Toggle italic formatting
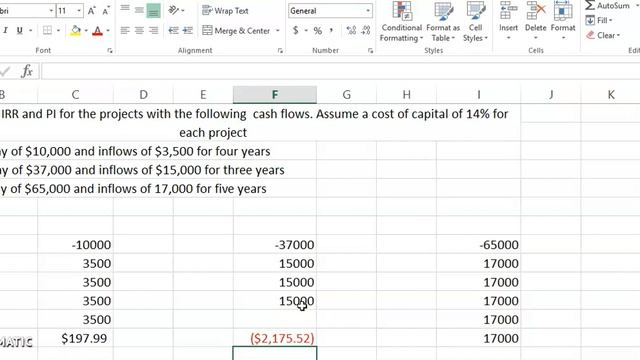 click(x=5, y=30)
